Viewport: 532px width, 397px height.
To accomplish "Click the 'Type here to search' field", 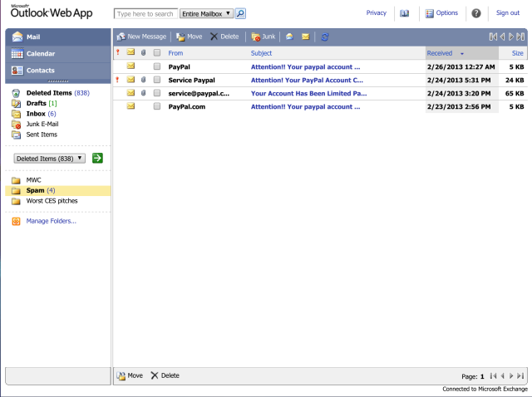I will [x=145, y=14].
